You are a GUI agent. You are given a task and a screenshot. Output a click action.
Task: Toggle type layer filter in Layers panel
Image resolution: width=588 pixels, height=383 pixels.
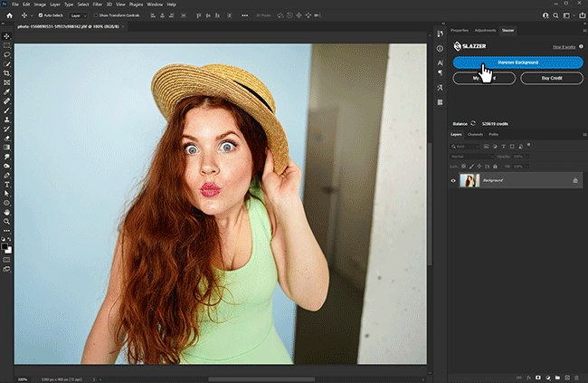[503, 147]
